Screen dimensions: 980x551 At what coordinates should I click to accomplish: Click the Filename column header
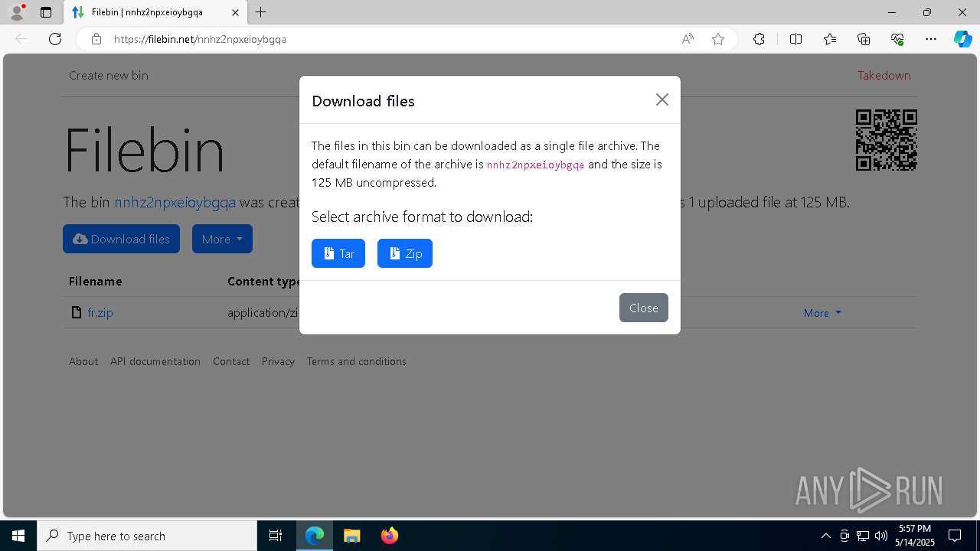point(96,281)
